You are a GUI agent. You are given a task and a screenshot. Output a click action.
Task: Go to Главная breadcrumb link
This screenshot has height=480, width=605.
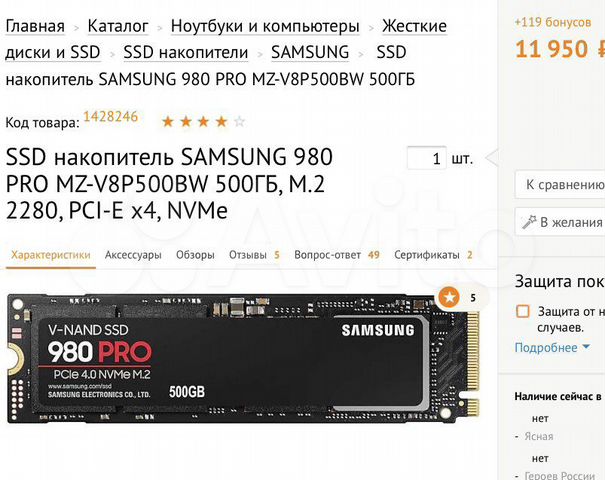tap(35, 26)
